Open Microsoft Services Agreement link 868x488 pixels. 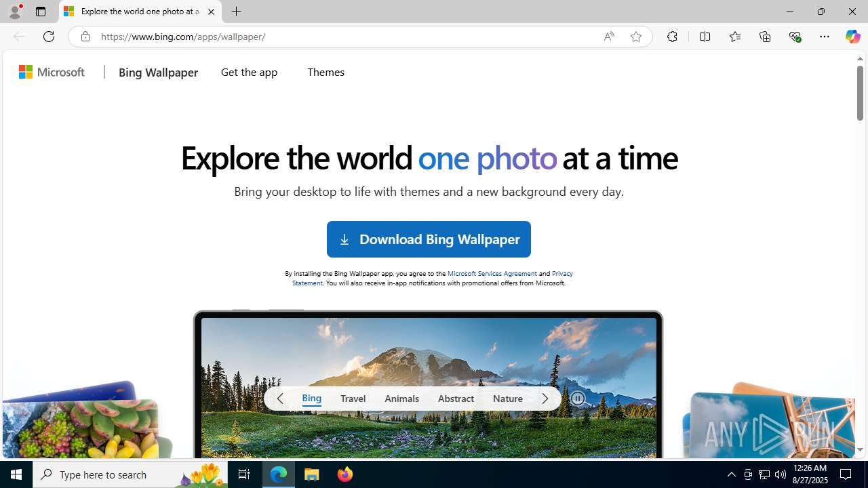(x=492, y=273)
